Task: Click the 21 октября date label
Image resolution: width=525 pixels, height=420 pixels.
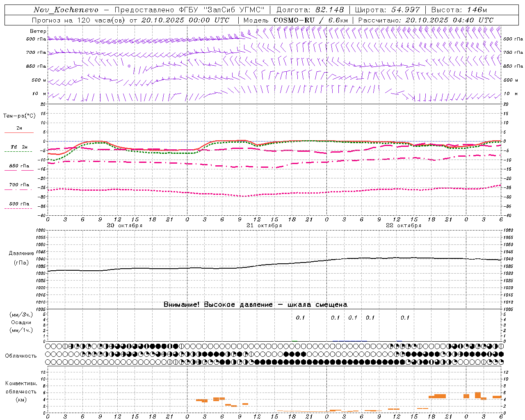Action: tap(264, 226)
